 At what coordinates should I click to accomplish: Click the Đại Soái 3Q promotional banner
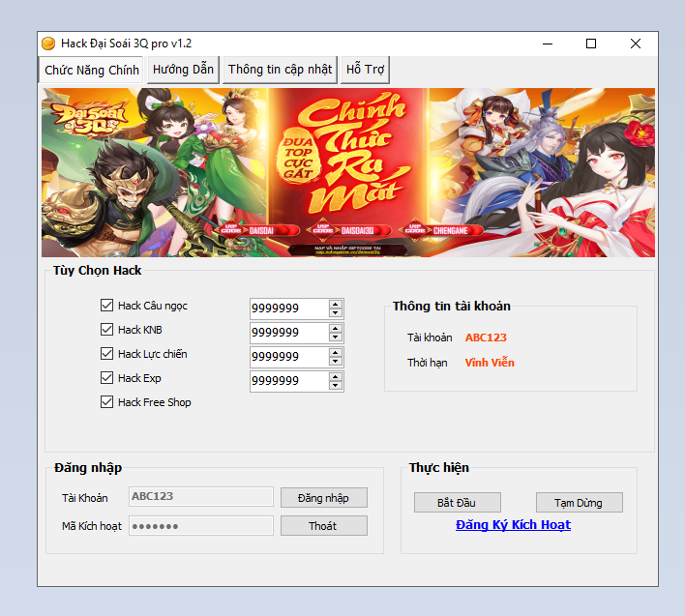click(348, 172)
